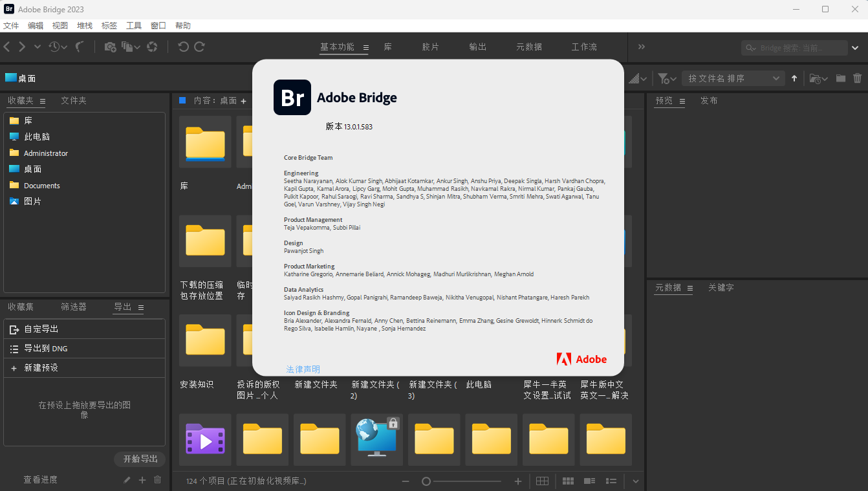Click the 开始导出 button
Viewport: 868px width, 491px height.
point(139,459)
